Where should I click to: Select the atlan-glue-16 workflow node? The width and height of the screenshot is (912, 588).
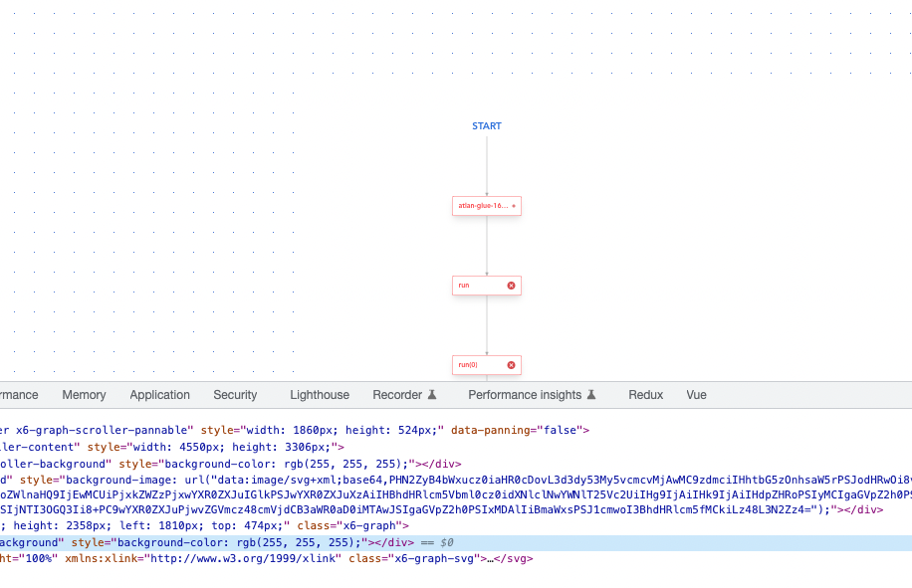pyautogui.click(x=481, y=205)
